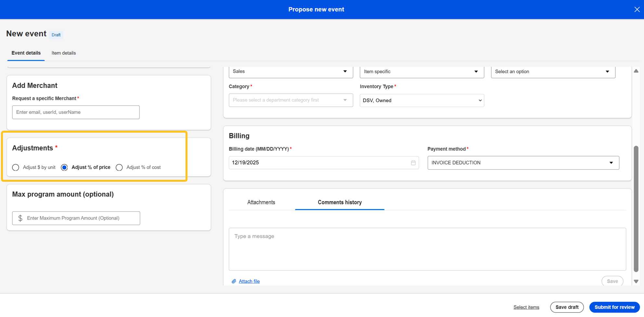This screenshot has height=317, width=644.
Task: Click the paperclip attach icon
Action: point(234,281)
